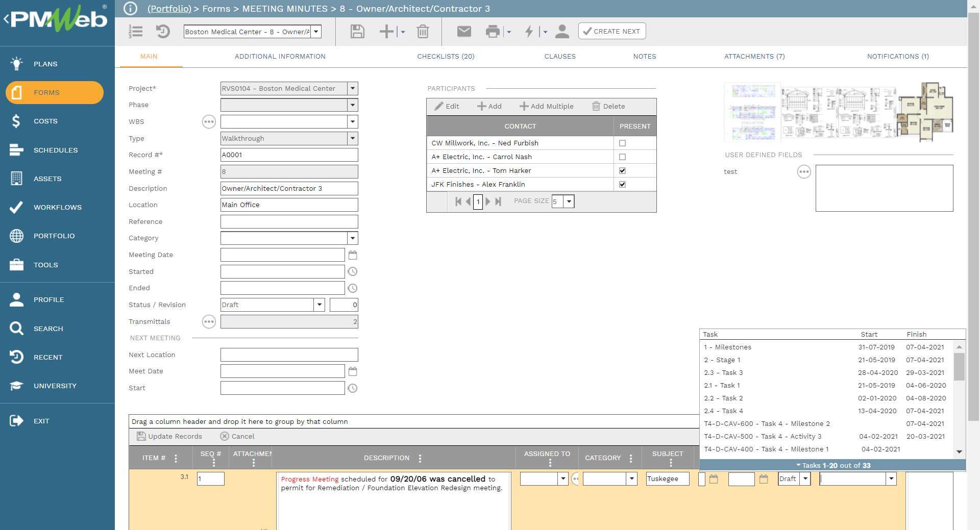Open the Meeting Date calendar picker
Viewport: 980px width, 530px height.
pyautogui.click(x=352, y=255)
